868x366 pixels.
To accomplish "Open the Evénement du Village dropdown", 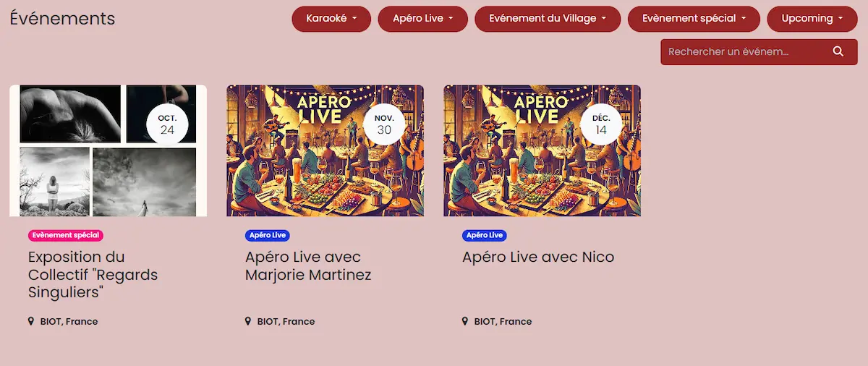I will coord(548,19).
